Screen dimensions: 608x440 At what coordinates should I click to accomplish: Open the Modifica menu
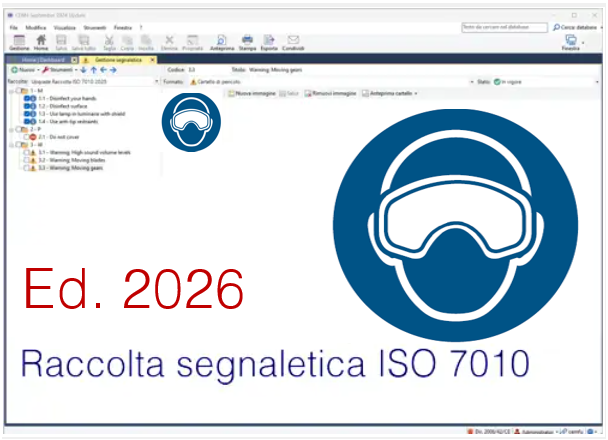click(x=36, y=27)
